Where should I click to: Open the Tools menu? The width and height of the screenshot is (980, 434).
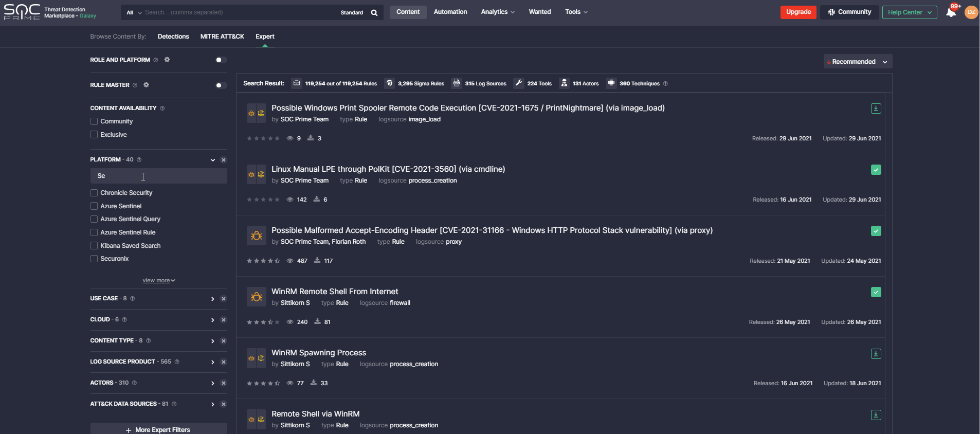tap(576, 12)
